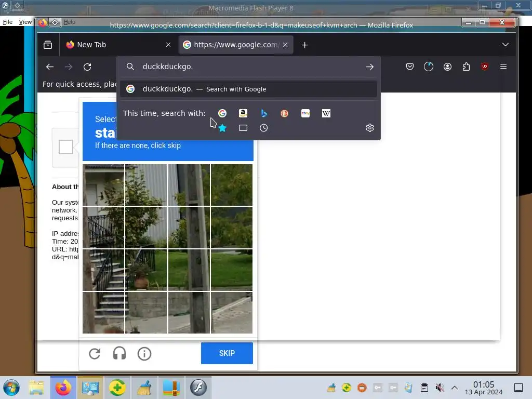The width and height of the screenshot is (532, 399).
Task: Switch to audio captcha challenge headphones icon
Action: click(x=119, y=353)
